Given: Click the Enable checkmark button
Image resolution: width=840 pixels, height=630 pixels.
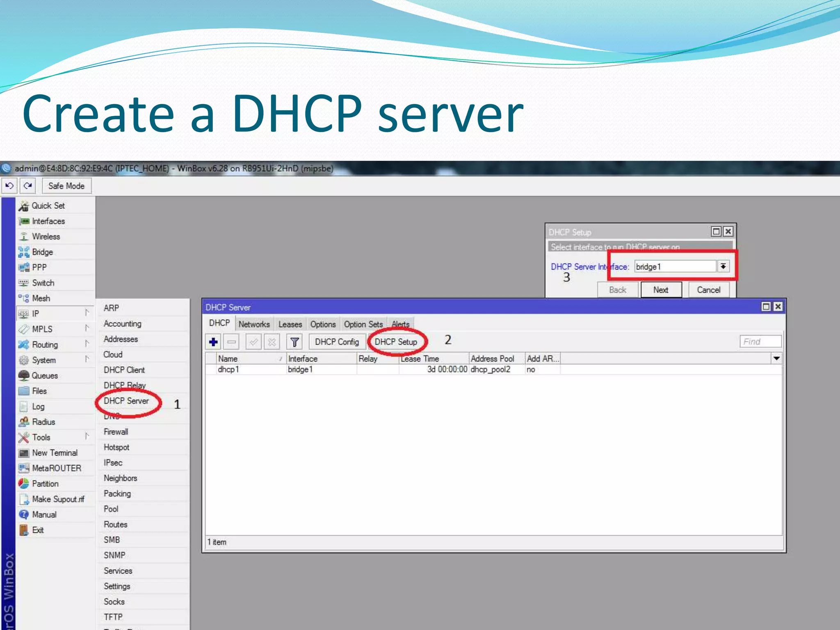Looking at the screenshot, I should 254,342.
